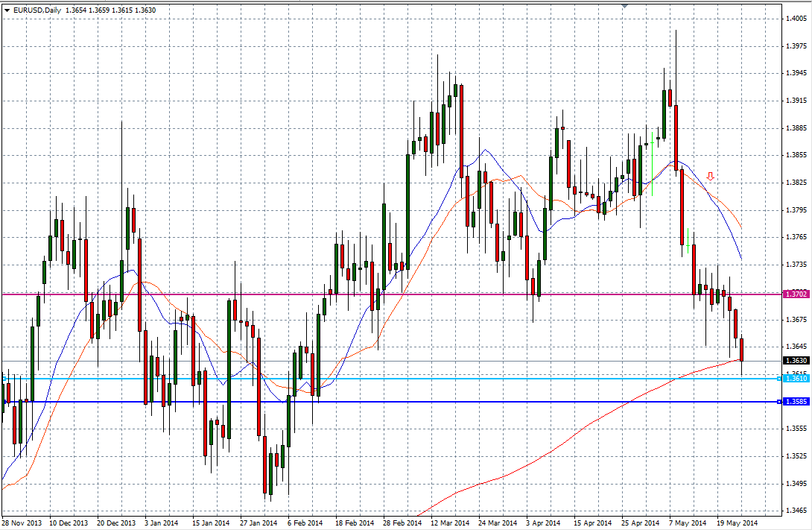Click the 3 Apr 2014 date label
The height and width of the screenshot is (530, 812).
(x=543, y=523)
